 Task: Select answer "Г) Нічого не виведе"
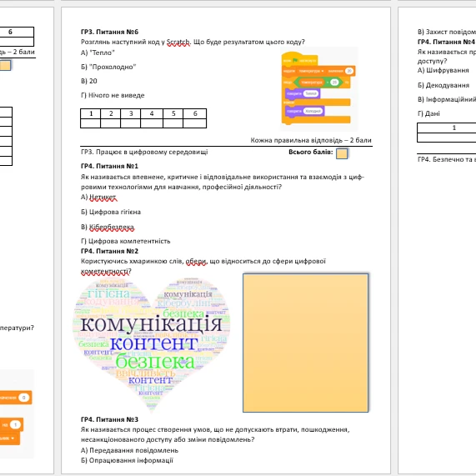click(113, 95)
